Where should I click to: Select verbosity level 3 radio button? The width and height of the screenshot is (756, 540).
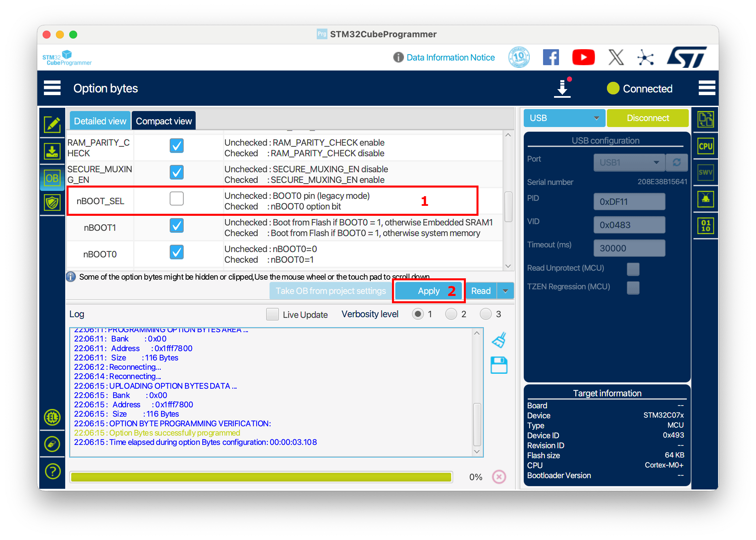coord(485,314)
